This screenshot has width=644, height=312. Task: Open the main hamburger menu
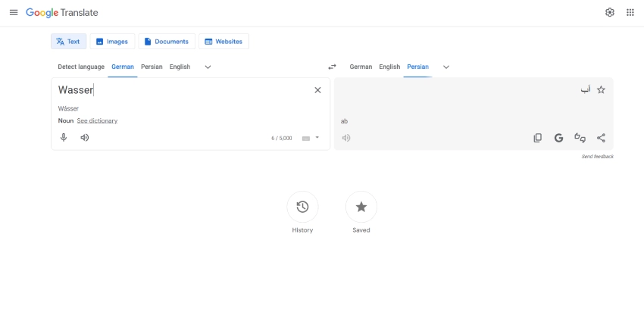pyautogui.click(x=13, y=13)
